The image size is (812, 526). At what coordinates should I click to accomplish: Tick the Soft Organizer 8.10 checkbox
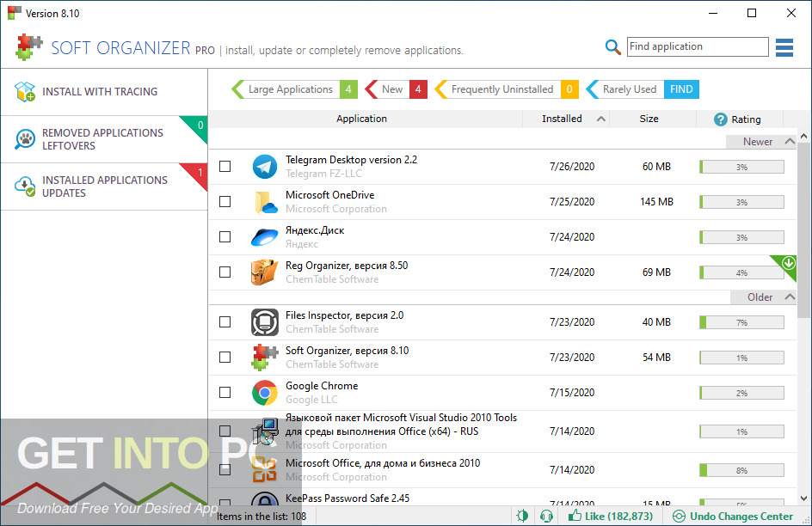pyautogui.click(x=225, y=358)
